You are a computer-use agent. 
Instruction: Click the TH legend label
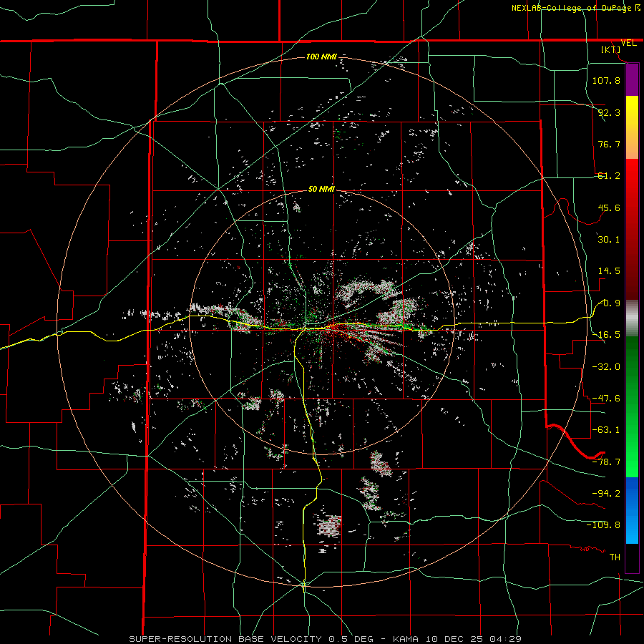[615, 557]
